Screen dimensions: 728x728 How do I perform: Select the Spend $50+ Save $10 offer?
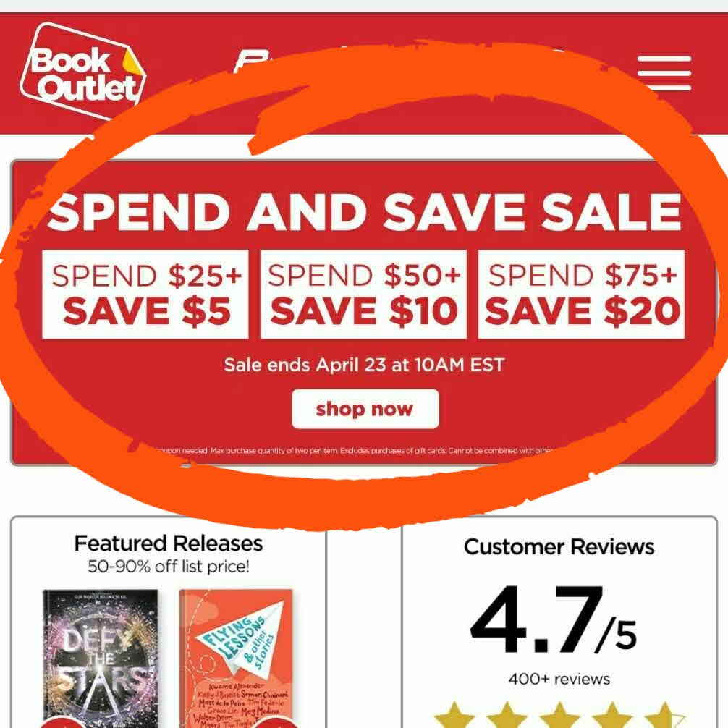363,294
